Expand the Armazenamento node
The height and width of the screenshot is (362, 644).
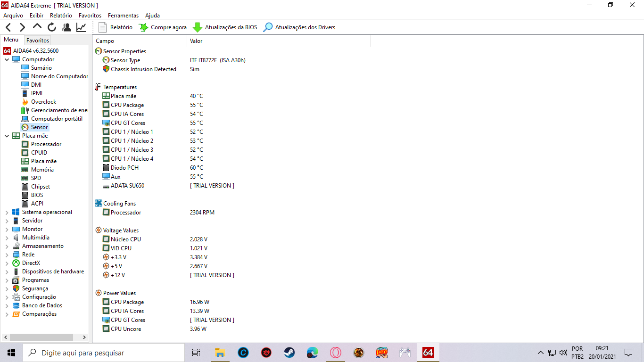point(7,246)
